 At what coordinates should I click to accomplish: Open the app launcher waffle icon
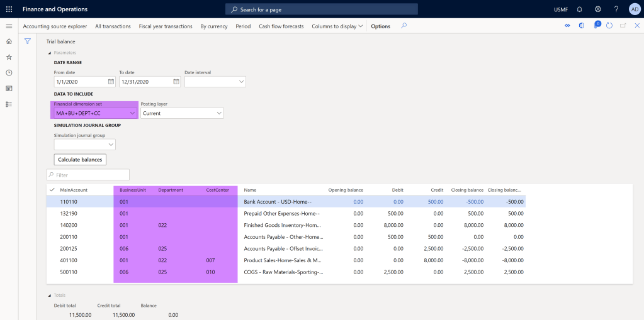tap(9, 9)
